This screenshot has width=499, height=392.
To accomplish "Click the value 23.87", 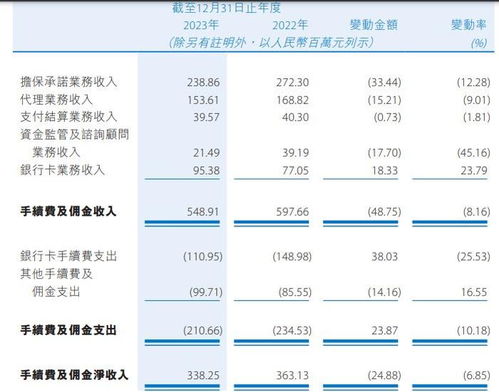I will pyautogui.click(x=385, y=331).
